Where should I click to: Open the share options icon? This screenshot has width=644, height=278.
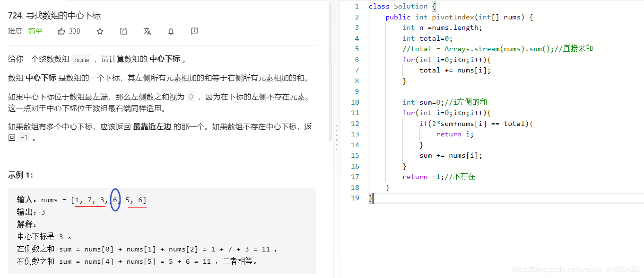point(123,31)
